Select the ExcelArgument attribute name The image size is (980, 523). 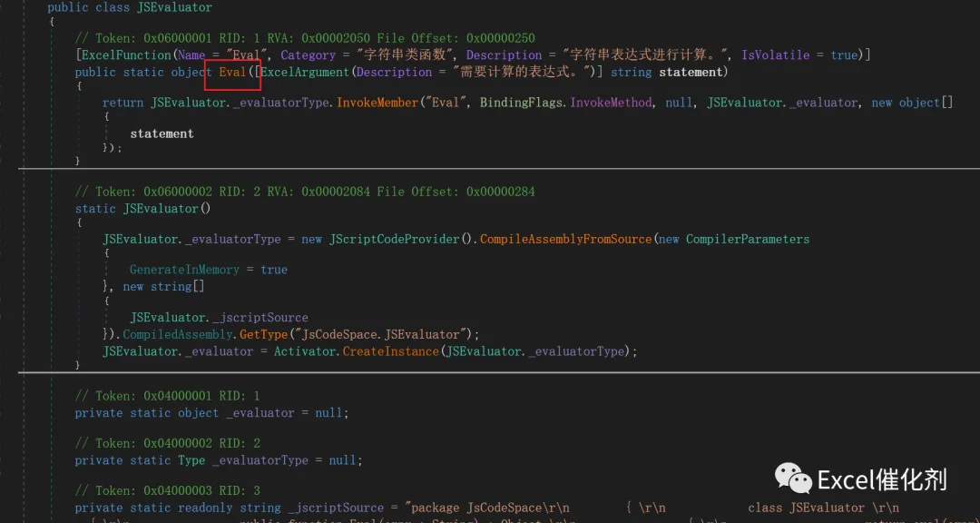[x=305, y=72]
